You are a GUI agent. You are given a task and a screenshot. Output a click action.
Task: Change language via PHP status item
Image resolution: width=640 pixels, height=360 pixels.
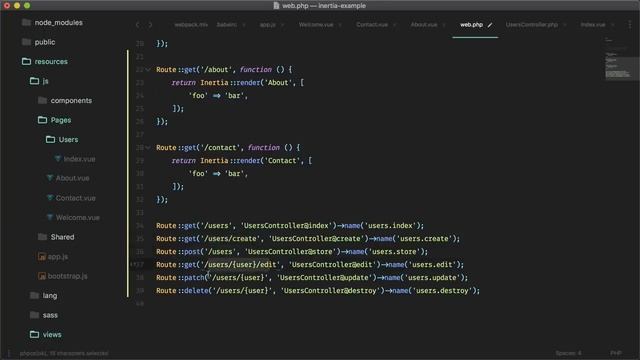tap(616, 353)
